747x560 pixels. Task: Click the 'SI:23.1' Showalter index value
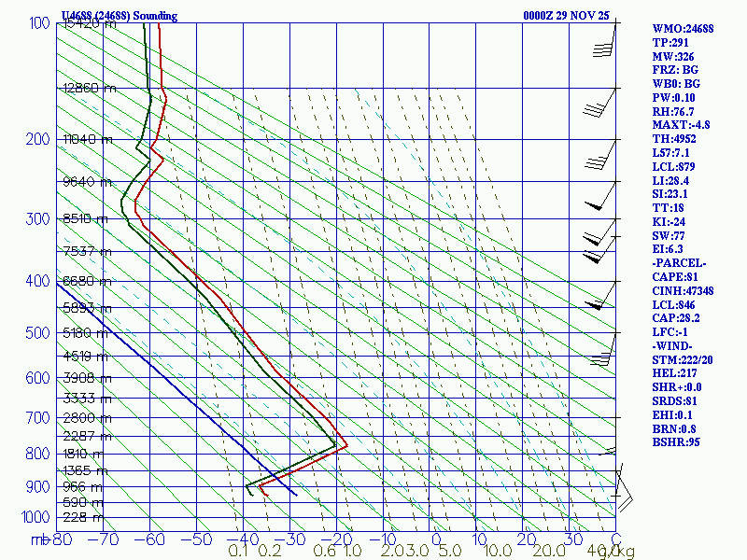point(669,194)
